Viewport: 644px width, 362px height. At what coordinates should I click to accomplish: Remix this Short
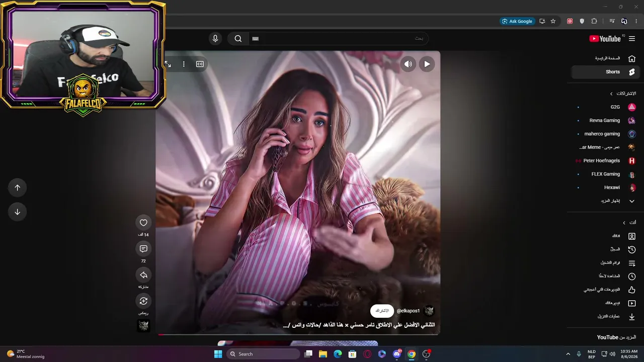tap(143, 301)
